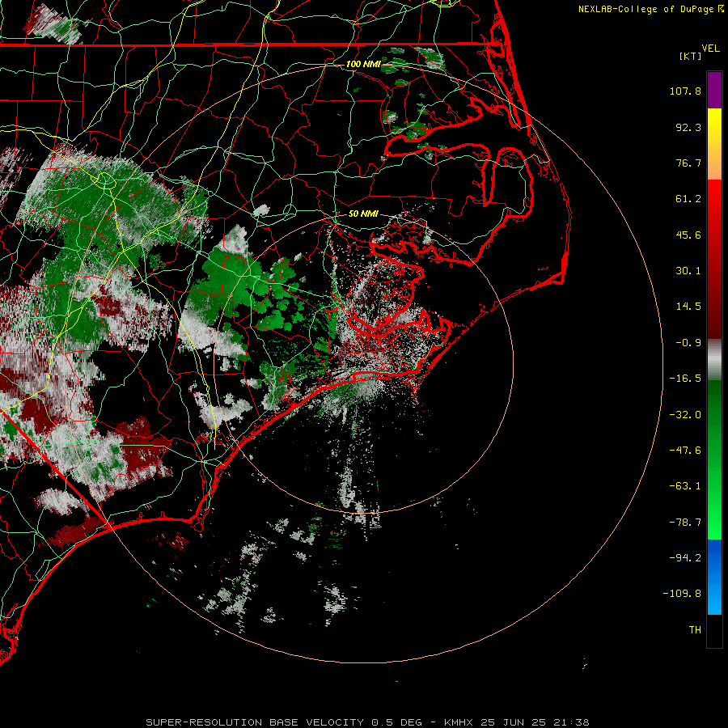Click the yellow segment of velocity color bar
728x728 pixels.
click(x=714, y=125)
